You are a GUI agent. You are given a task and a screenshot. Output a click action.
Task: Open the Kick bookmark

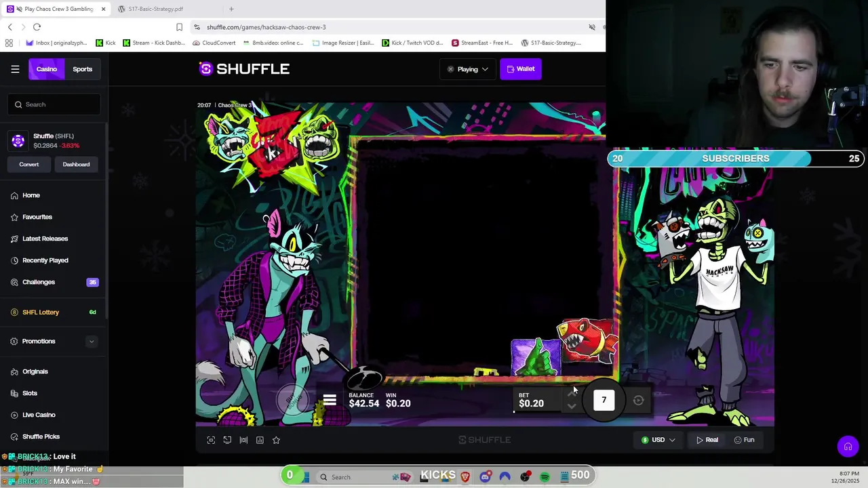coord(105,43)
